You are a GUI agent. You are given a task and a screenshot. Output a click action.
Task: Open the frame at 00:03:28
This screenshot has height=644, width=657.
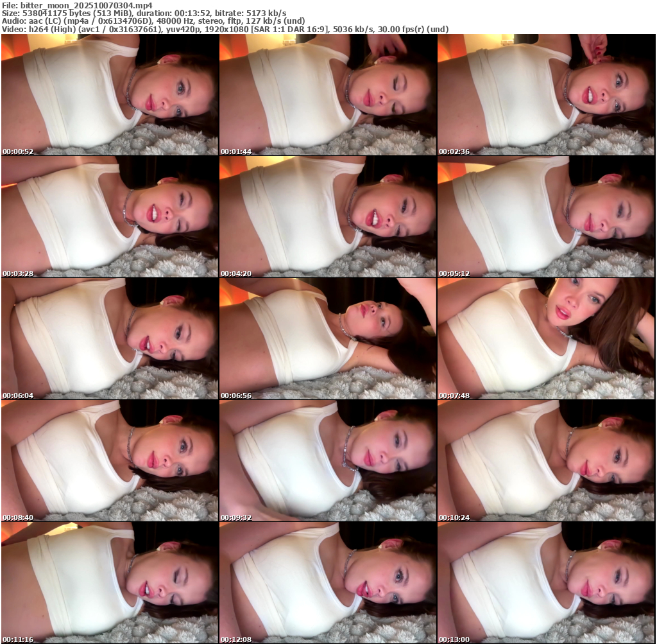110,217
